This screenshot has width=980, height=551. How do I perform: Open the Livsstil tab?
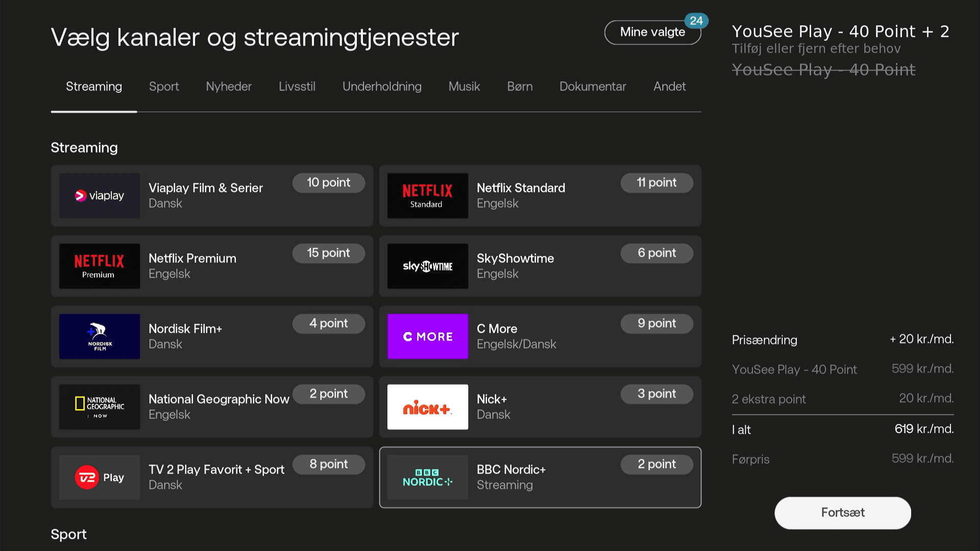(x=297, y=87)
